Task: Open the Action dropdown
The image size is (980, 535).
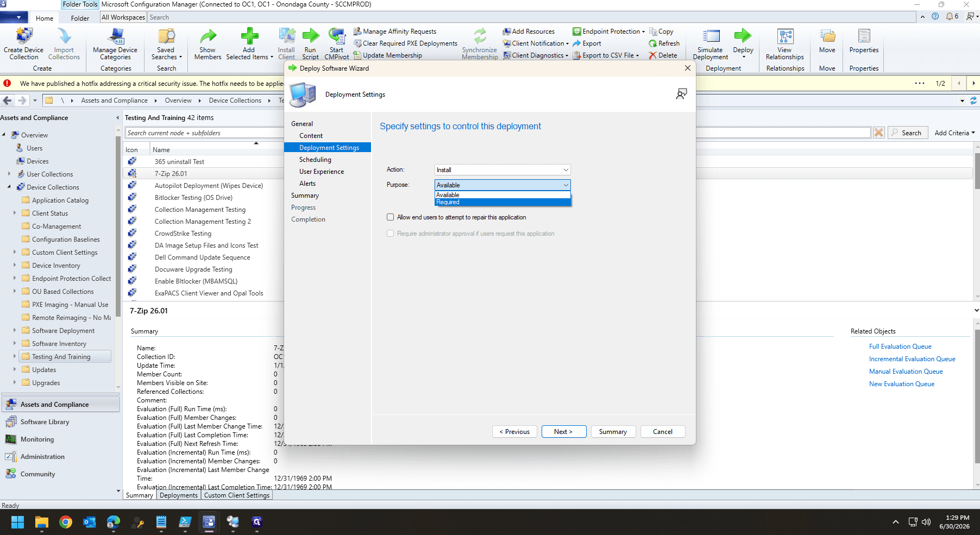Action: (x=502, y=170)
